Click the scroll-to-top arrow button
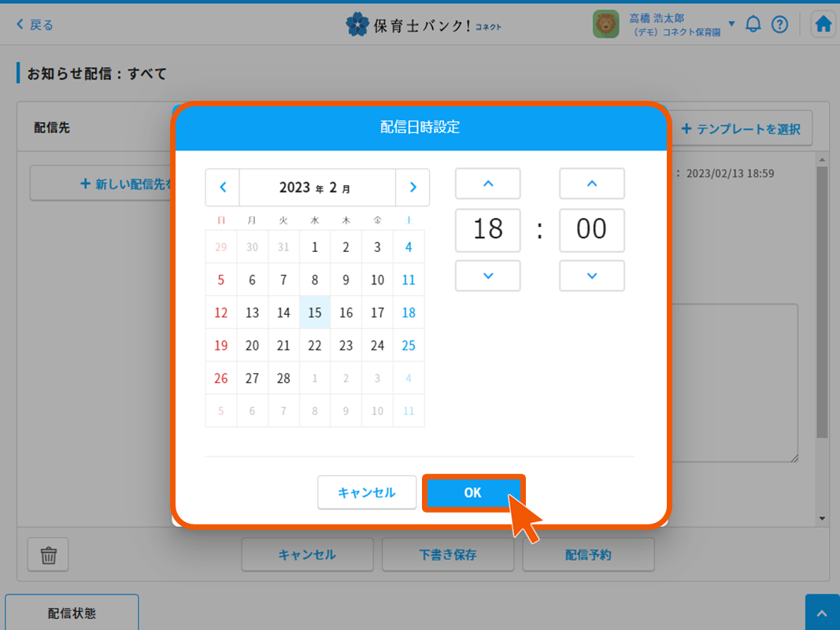 pyautogui.click(x=822, y=613)
